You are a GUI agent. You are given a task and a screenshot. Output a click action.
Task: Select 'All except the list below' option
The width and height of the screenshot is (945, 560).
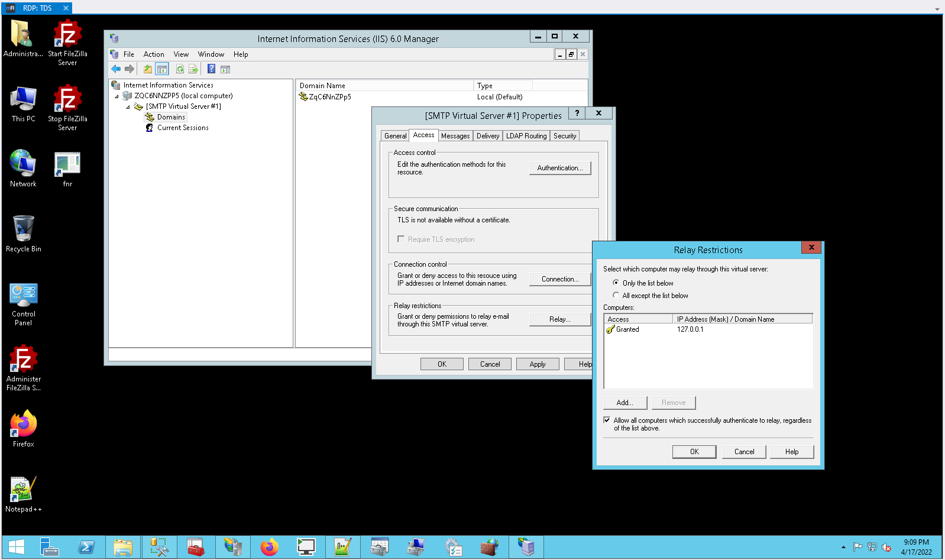coord(616,295)
